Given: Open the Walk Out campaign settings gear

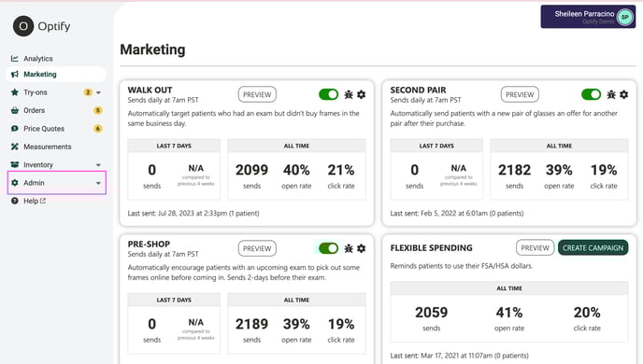Looking at the screenshot, I should coord(362,94).
